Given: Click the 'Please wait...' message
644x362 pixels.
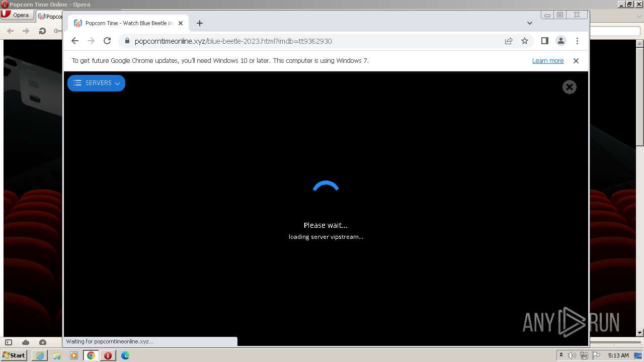Looking at the screenshot, I should (x=326, y=225).
